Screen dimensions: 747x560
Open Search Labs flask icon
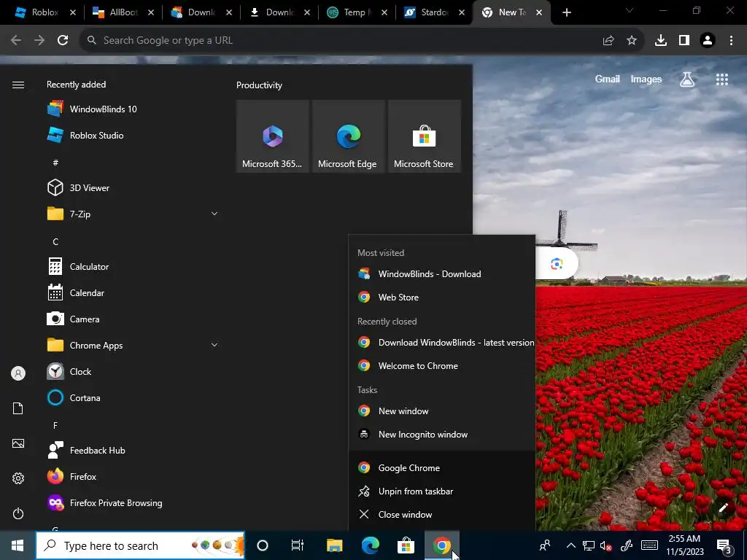pos(687,79)
